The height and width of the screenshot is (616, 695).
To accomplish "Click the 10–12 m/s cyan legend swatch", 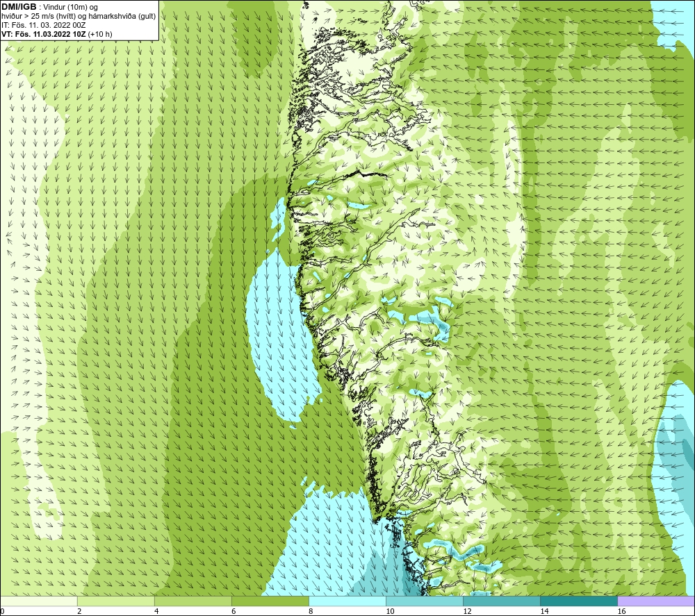I will [x=425, y=601].
